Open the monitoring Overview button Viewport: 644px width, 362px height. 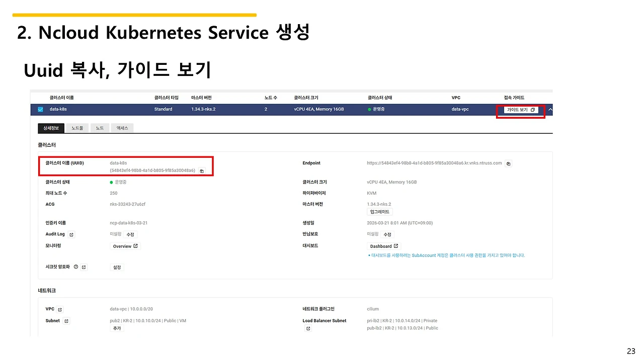click(x=125, y=246)
